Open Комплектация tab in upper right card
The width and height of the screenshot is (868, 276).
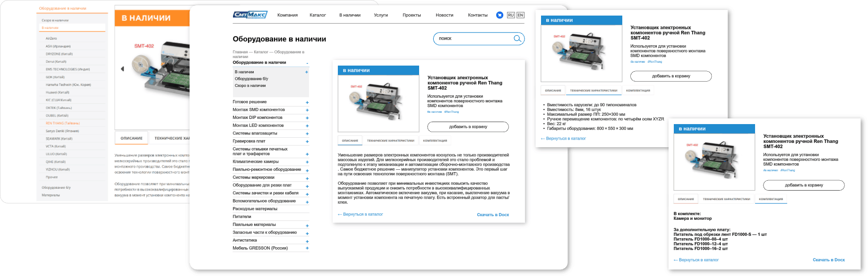click(638, 91)
